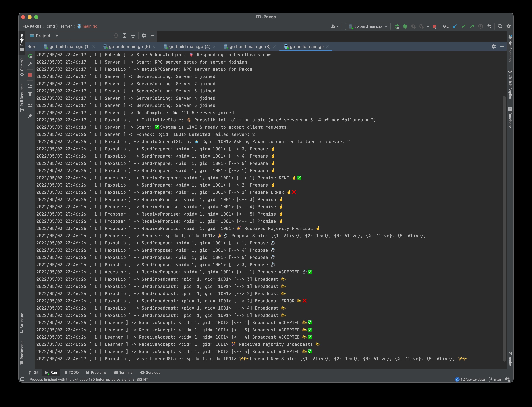Open the user account dropdown in the top toolbar
532x407 pixels.
pos(335,26)
